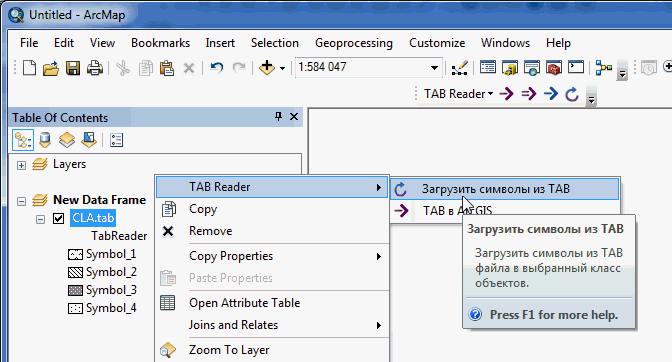The width and height of the screenshot is (672, 362).
Task: Open the Search window icon
Action: (532, 68)
